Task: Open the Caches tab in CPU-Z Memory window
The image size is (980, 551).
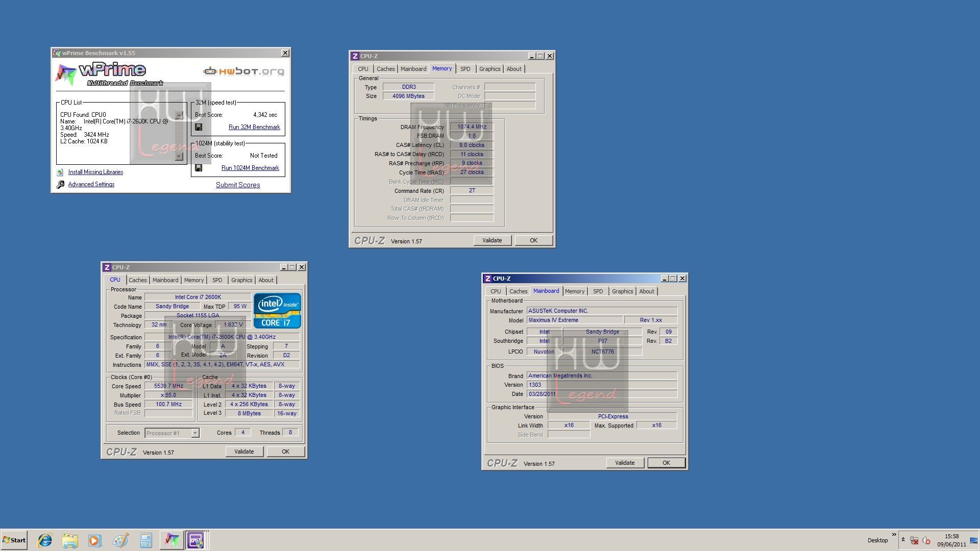Action: (x=385, y=69)
